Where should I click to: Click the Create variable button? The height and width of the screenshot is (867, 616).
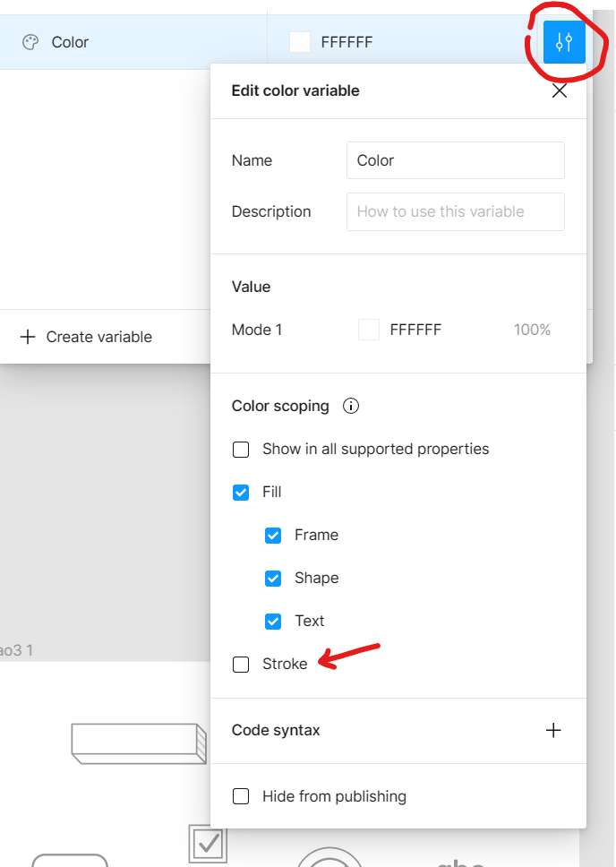click(86, 337)
